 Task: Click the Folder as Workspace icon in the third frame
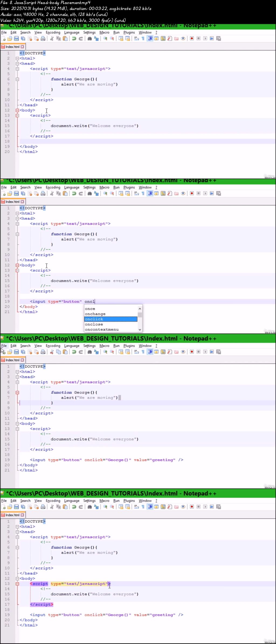[176, 352]
